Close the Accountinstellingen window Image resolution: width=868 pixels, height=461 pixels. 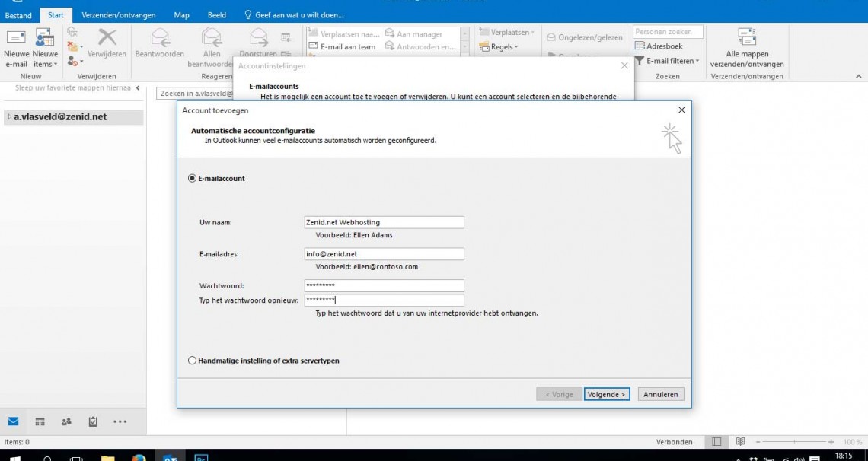pyautogui.click(x=624, y=65)
